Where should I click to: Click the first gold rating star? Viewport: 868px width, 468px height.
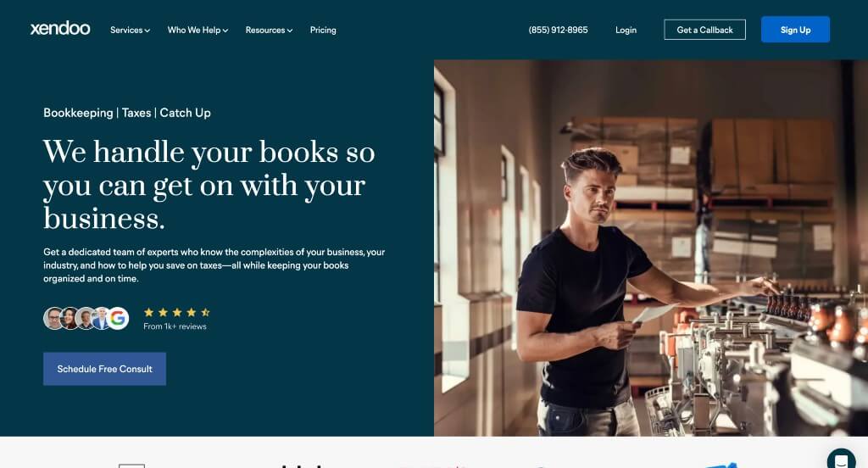(x=149, y=312)
